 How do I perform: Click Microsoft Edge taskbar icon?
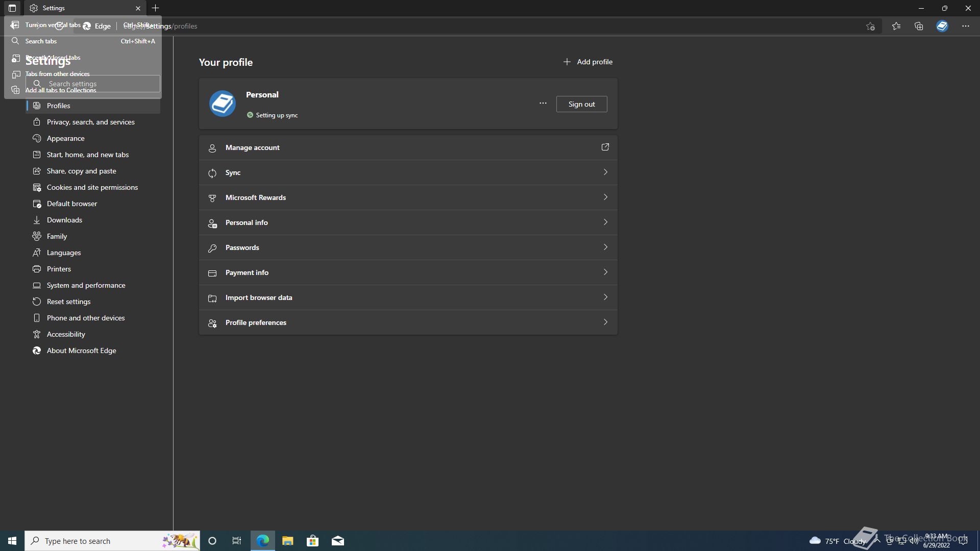pos(263,541)
